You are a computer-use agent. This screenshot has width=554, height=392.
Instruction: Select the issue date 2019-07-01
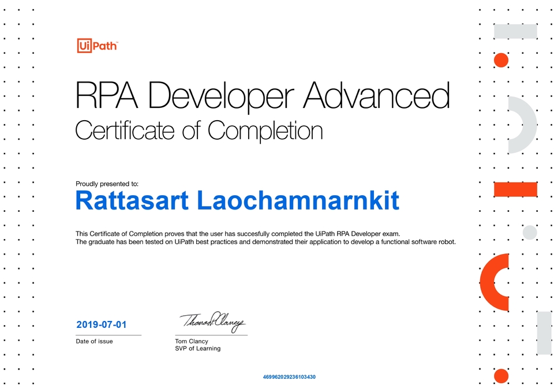click(x=103, y=324)
